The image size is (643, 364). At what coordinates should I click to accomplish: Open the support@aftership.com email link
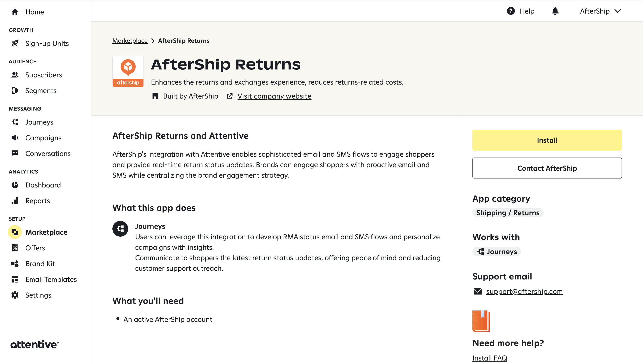[524, 291]
